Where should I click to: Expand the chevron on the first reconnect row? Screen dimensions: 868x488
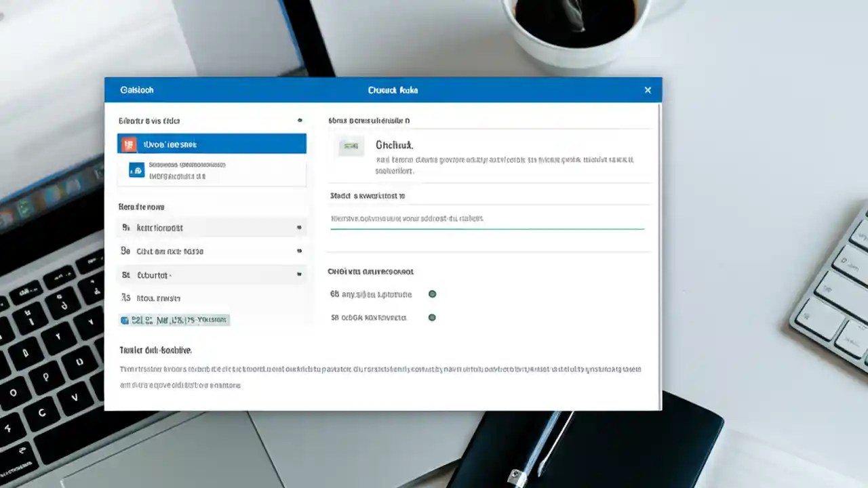pos(299,228)
